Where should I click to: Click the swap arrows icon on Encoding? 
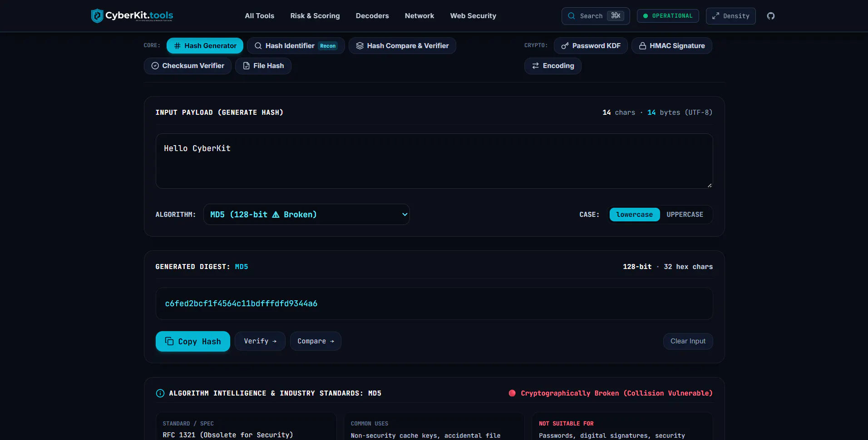pos(535,66)
